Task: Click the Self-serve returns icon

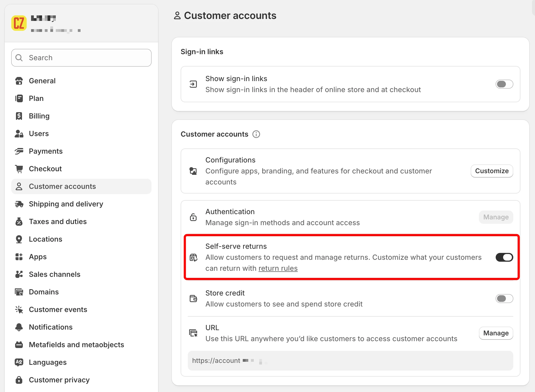Action: point(193,257)
